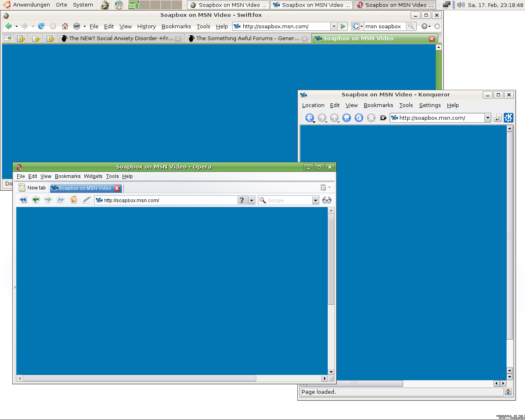Click the green Go arrow in Swiftfox

[343, 26]
